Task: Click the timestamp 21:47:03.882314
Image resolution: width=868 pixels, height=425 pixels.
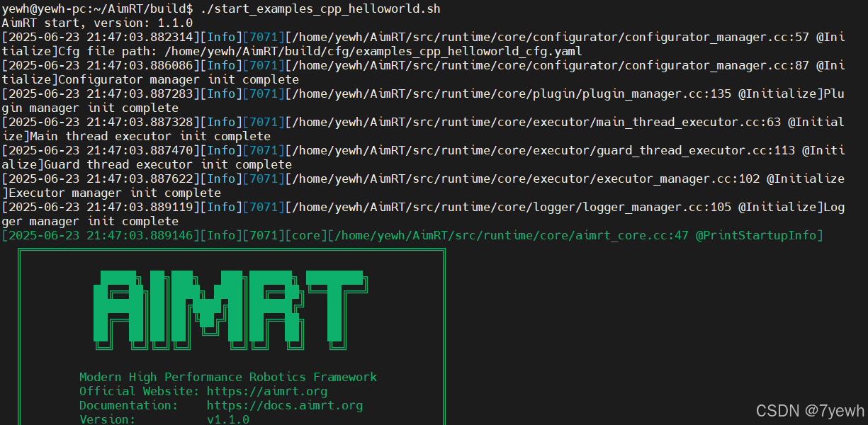Action: pos(139,37)
